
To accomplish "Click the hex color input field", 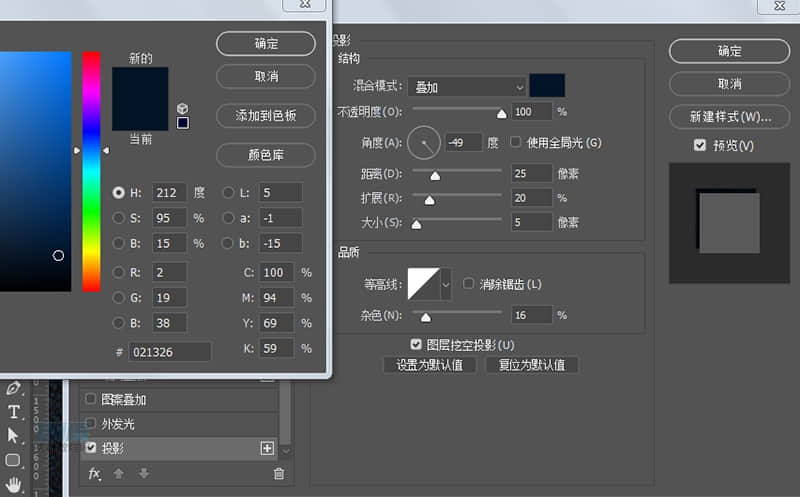I will [169, 352].
